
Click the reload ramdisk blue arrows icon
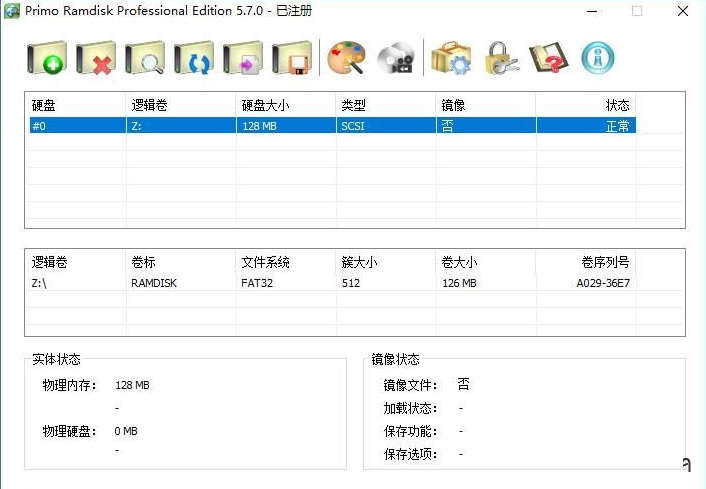194,58
